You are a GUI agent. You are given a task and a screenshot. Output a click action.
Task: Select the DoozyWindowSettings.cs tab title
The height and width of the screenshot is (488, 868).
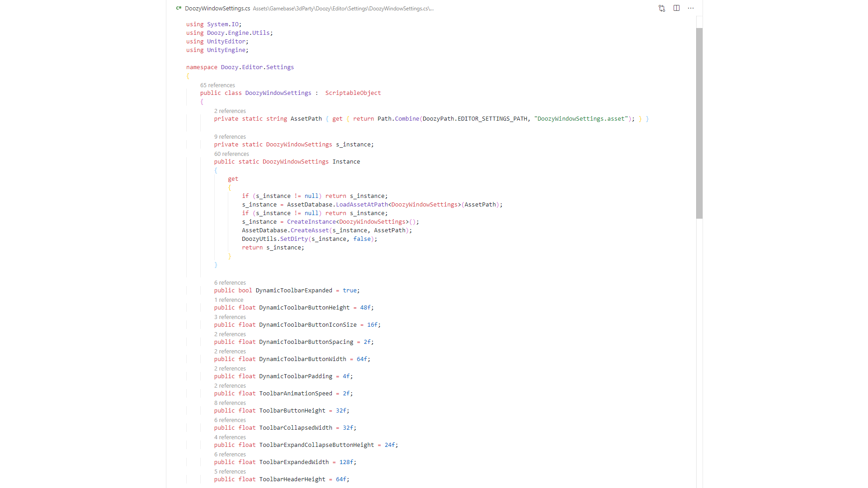point(217,9)
